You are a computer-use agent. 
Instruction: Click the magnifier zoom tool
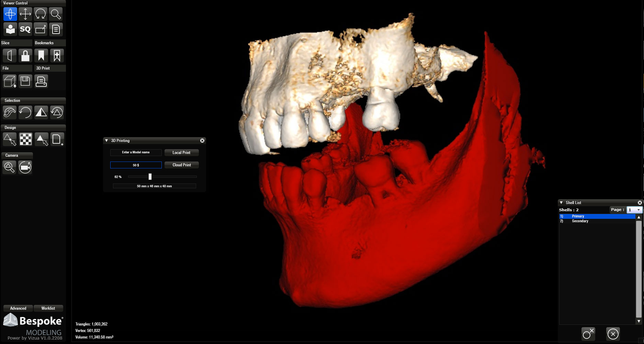pyautogui.click(x=56, y=14)
